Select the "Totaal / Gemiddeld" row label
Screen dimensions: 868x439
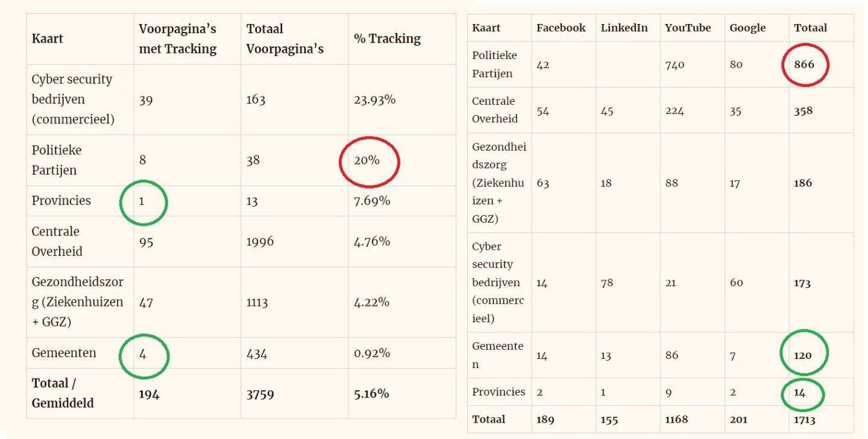tap(63, 393)
